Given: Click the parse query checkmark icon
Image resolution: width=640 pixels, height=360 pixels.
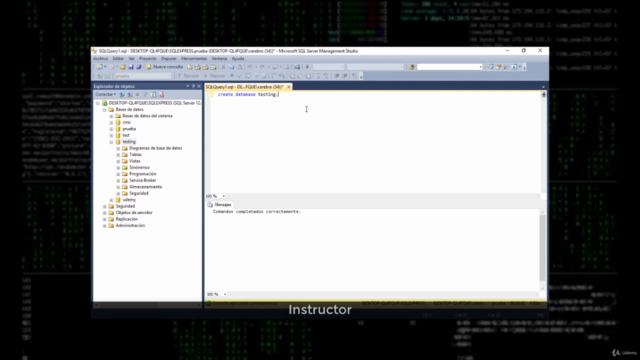Looking at the screenshot, I should click(x=240, y=76).
